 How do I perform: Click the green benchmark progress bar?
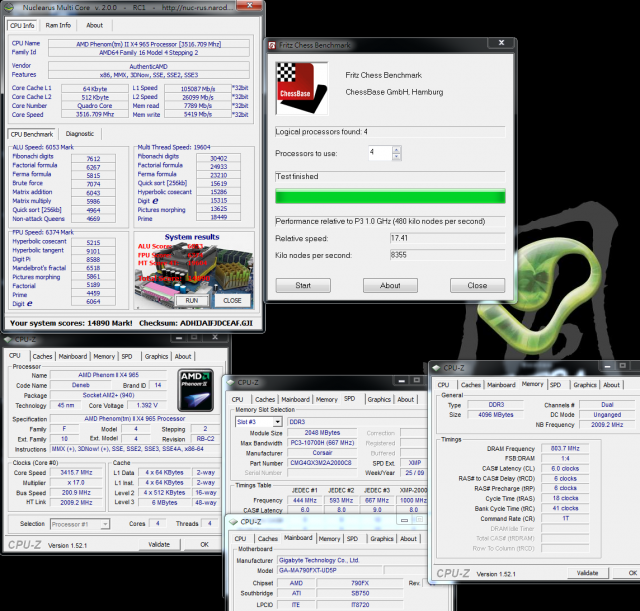[x=390, y=196]
